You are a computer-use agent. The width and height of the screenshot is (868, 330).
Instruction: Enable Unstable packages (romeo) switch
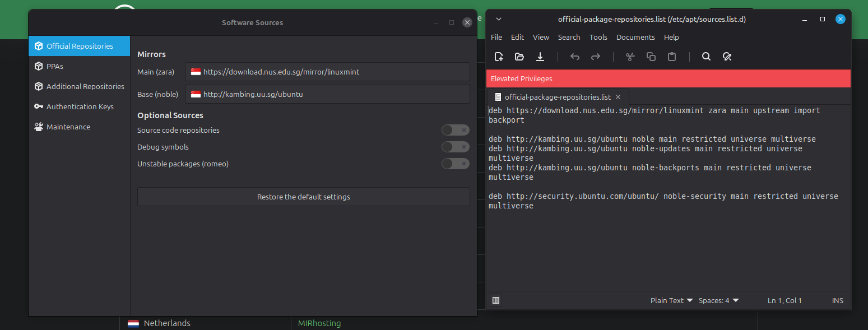455,164
